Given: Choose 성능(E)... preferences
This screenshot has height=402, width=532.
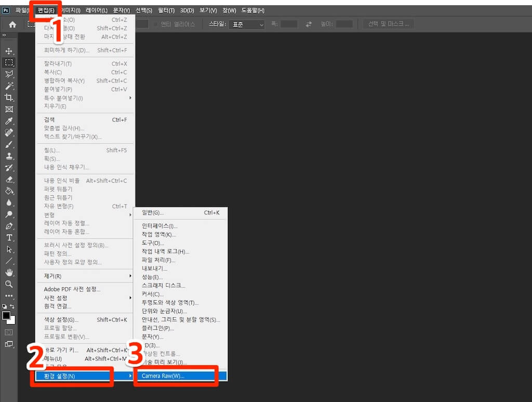Looking at the screenshot, I should tap(181, 277).
